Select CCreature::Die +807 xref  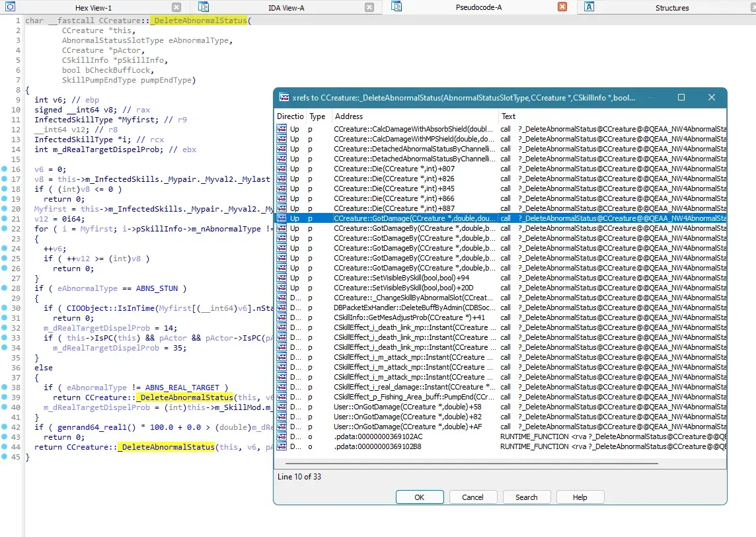point(500,169)
